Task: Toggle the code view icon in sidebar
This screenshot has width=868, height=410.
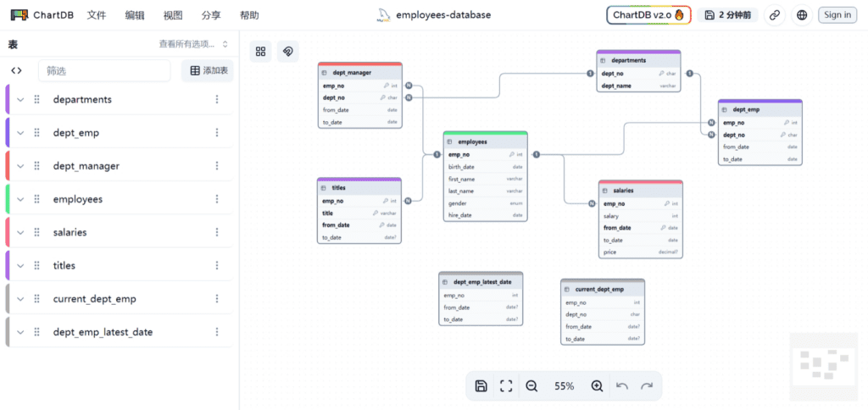Action: coord(16,71)
